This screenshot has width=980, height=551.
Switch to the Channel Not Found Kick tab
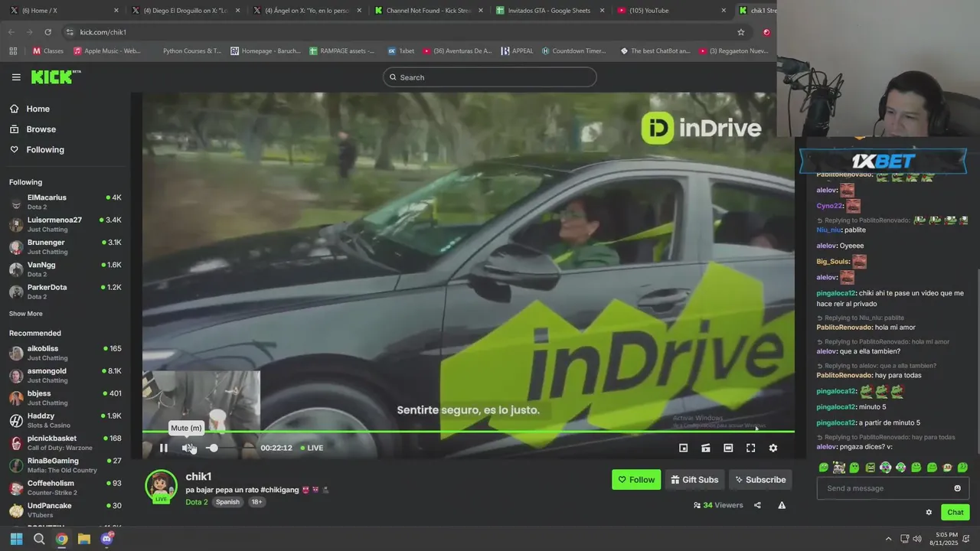tap(427, 11)
